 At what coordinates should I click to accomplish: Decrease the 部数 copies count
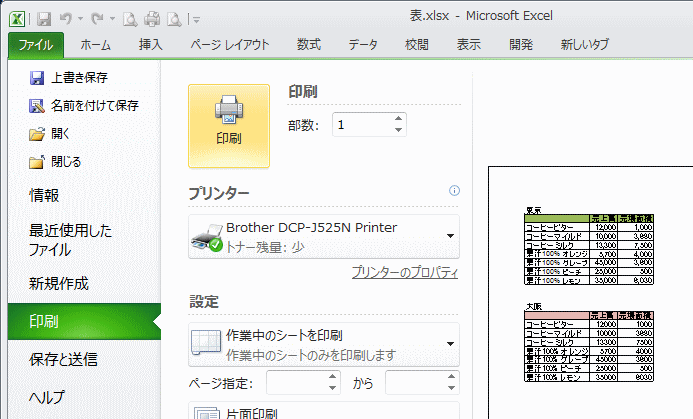[399, 130]
